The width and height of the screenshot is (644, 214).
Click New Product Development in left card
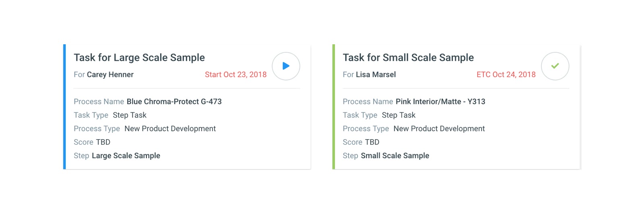(x=170, y=129)
